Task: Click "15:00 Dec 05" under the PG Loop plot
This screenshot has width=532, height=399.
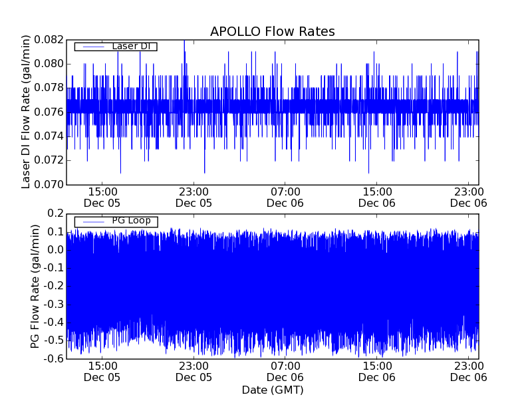Action: (x=102, y=372)
